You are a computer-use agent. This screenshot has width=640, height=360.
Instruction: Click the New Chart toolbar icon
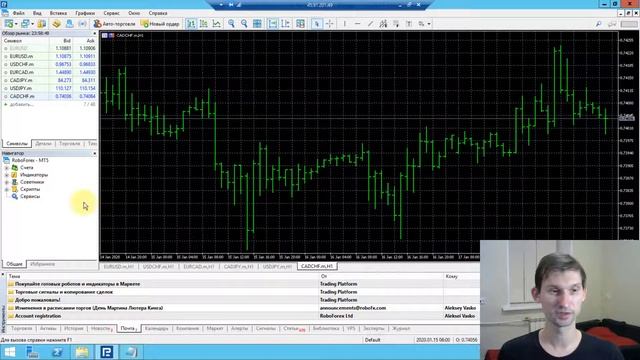click(x=9, y=24)
